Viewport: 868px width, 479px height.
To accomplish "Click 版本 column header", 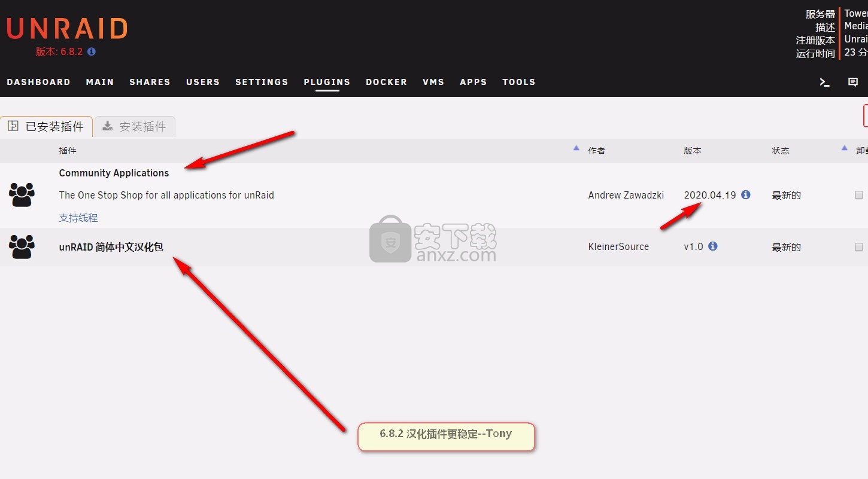I will pos(693,151).
